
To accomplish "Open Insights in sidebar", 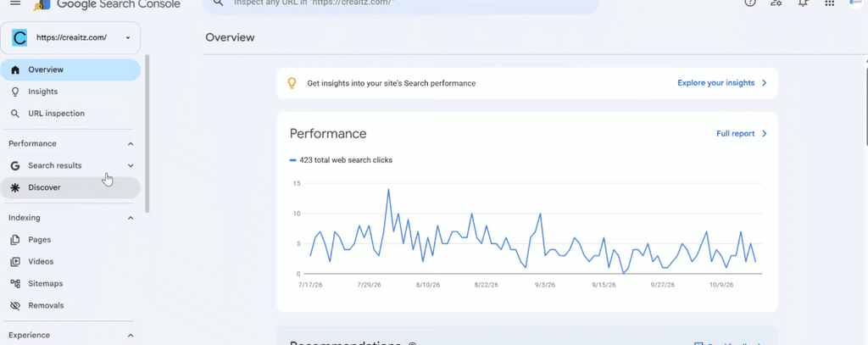I will [70, 92].
